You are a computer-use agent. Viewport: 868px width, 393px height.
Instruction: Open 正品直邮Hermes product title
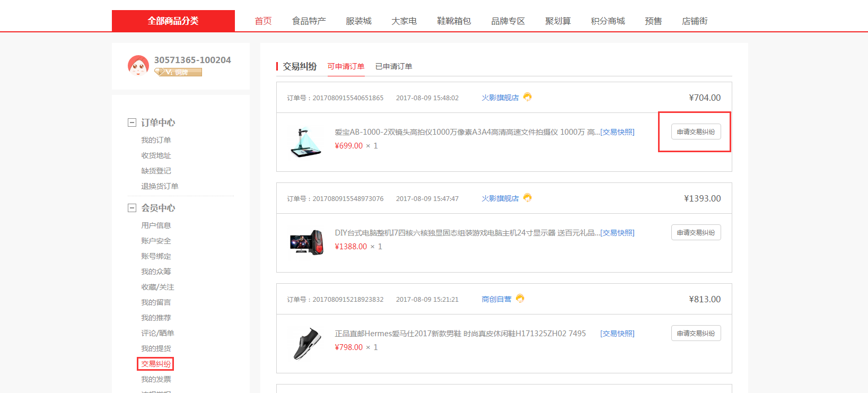coord(460,334)
